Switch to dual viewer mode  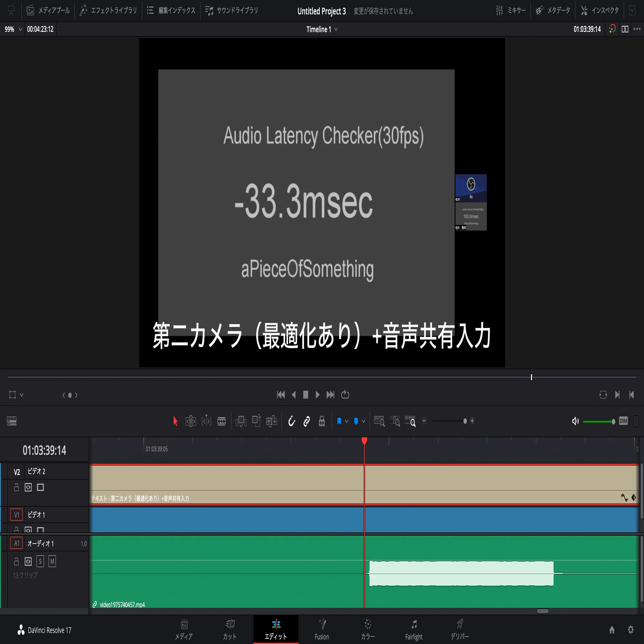625,29
